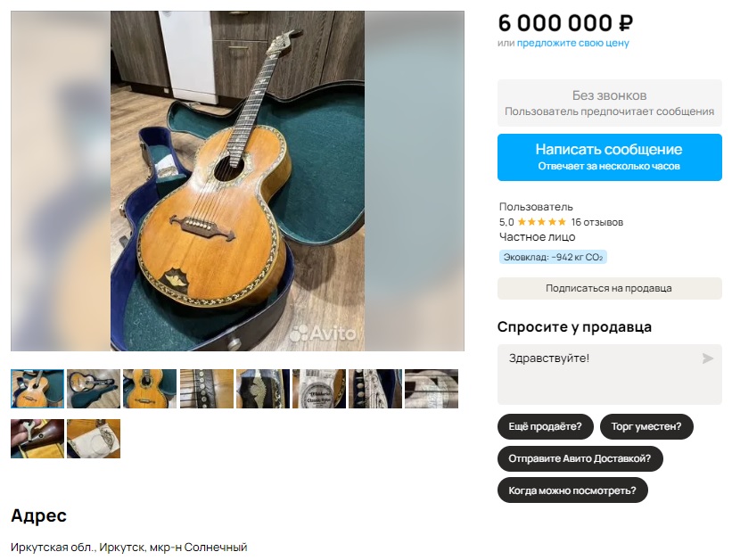View the fretboard inlay thumbnail
The image size is (732, 560).
pos(206,389)
